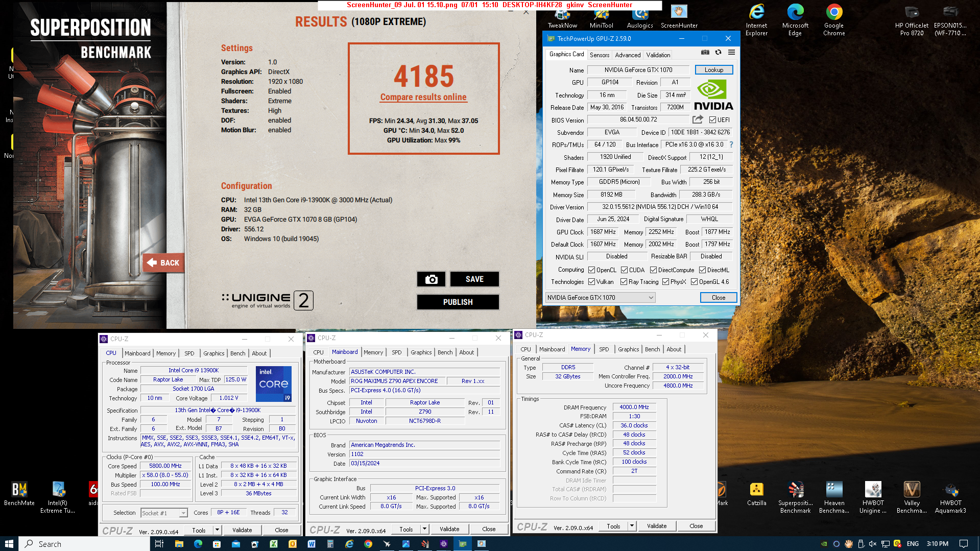
Task: Toggle the OpenCL checkbox
Action: click(x=591, y=270)
